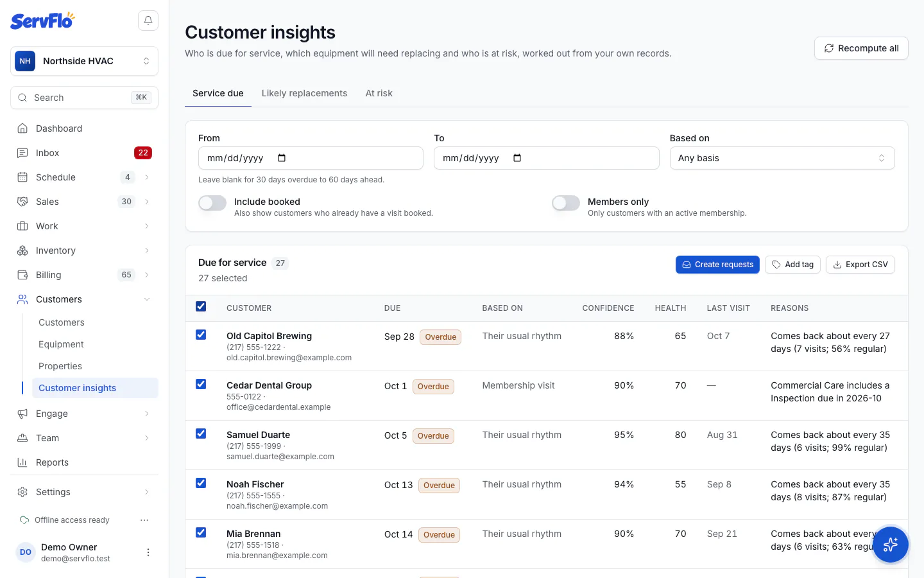Image resolution: width=924 pixels, height=578 pixels.
Task: Click Create requests button
Action: click(717, 265)
